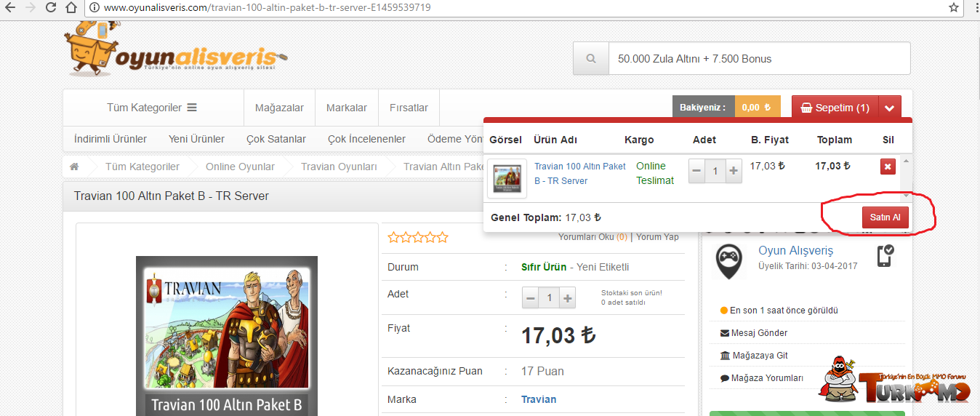View site info icon in address bar

point(94,8)
